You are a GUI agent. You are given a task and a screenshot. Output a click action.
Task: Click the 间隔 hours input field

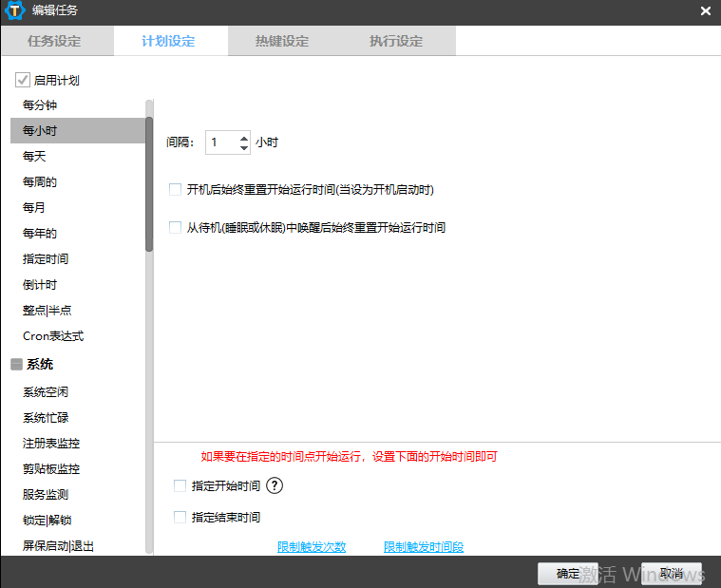[220, 142]
